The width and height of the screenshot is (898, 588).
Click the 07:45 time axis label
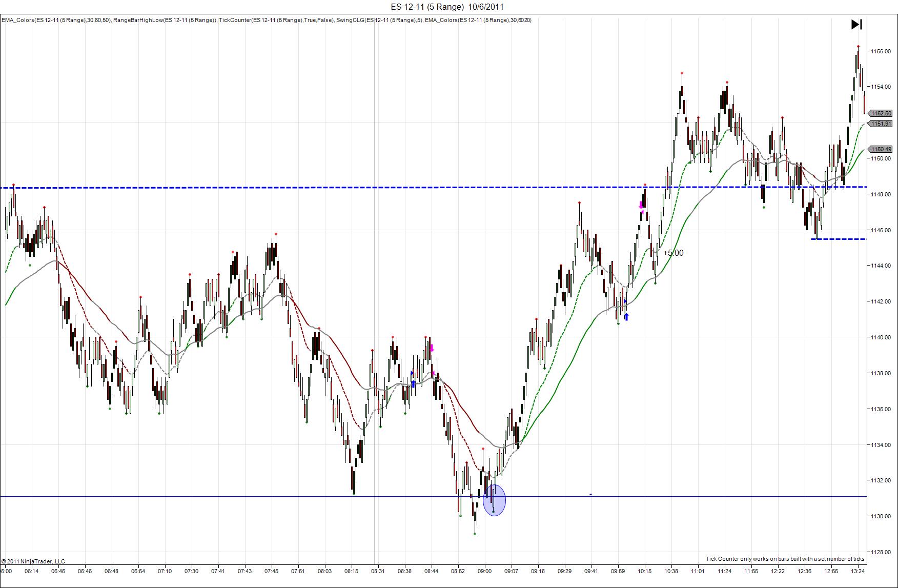click(271, 571)
